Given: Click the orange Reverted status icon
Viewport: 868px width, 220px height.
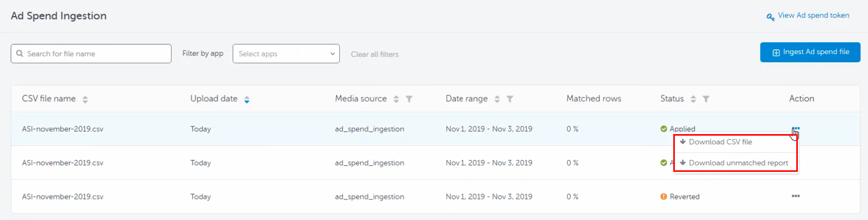Looking at the screenshot, I should [664, 197].
